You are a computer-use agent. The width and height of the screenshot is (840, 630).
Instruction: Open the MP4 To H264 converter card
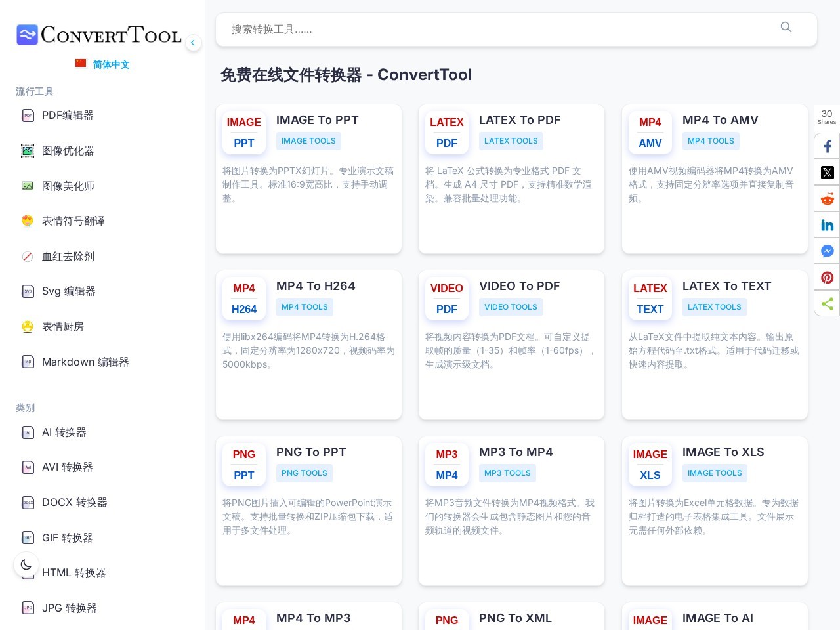coord(308,345)
